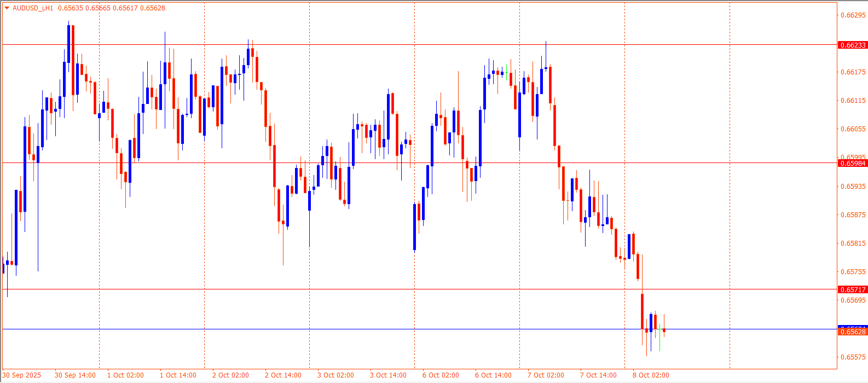Click the 0.66295 price scale label

[x=853, y=15]
